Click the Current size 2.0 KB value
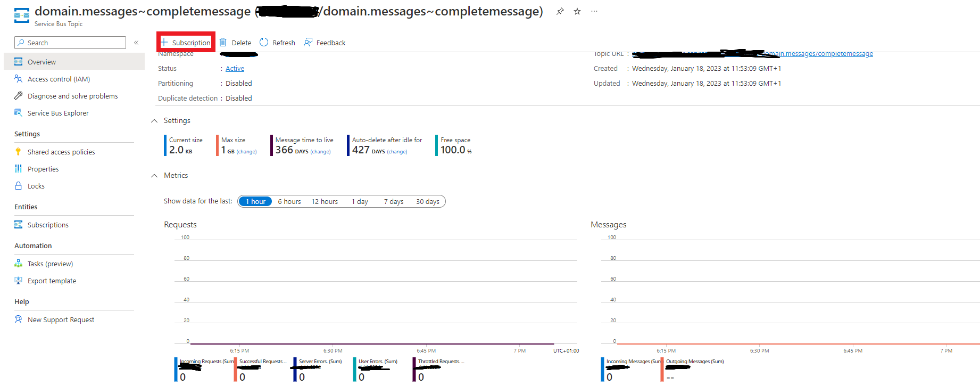The image size is (980, 385). pos(181,150)
